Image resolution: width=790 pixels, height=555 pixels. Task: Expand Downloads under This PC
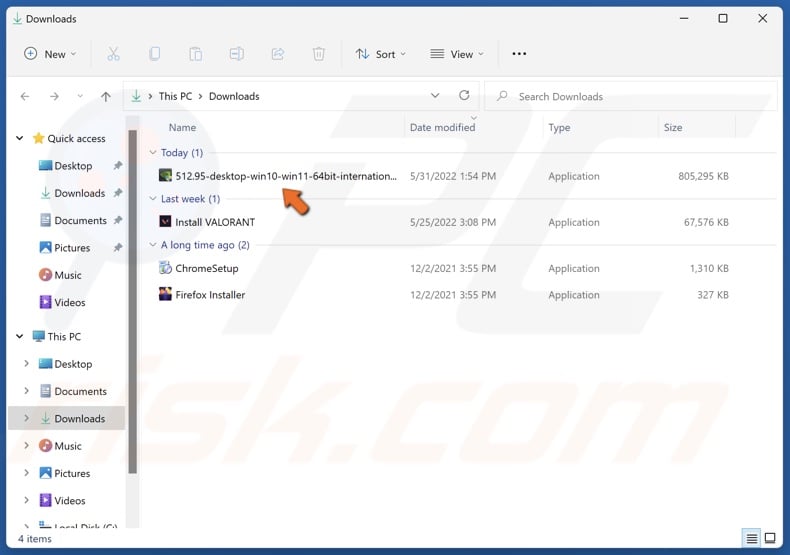pos(26,418)
